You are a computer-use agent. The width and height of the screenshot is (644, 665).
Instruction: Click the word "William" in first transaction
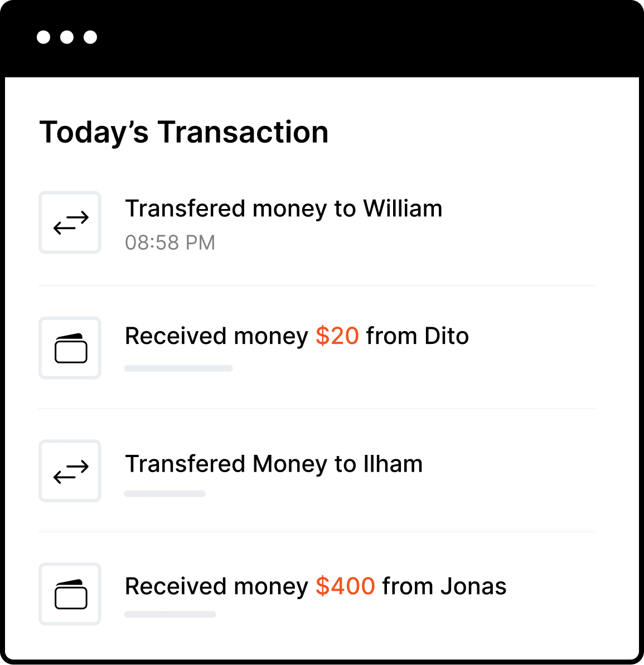(x=403, y=209)
